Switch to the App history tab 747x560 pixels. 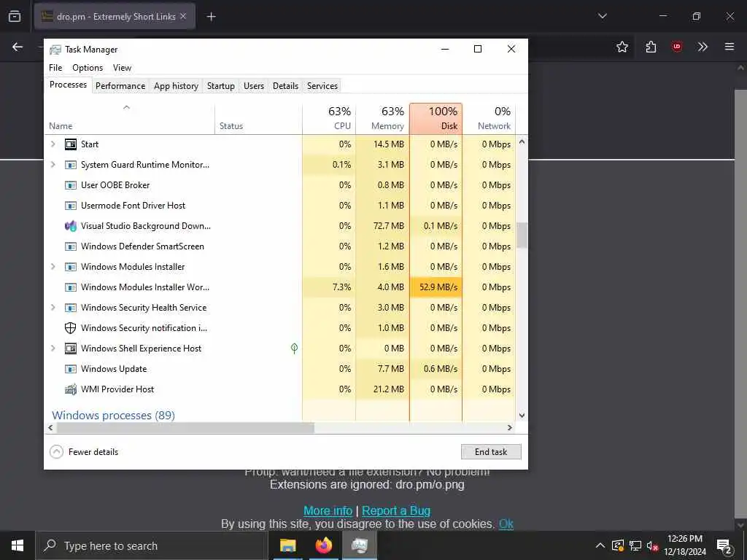176,86
